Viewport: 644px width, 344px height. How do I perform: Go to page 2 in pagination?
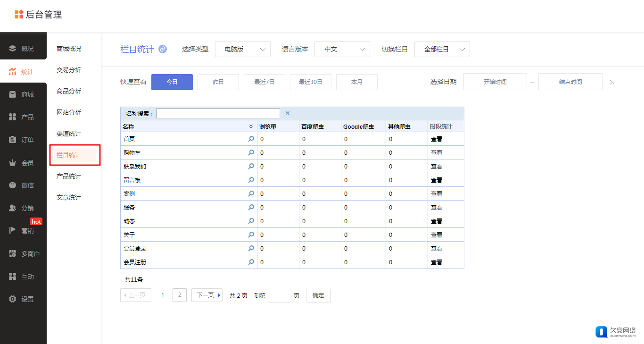[x=180, y=295]
